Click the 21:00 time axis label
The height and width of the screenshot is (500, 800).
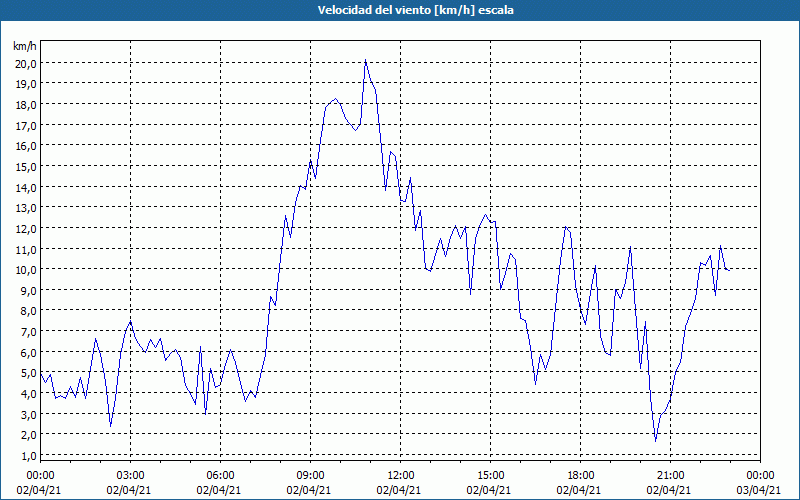[670, 476]
